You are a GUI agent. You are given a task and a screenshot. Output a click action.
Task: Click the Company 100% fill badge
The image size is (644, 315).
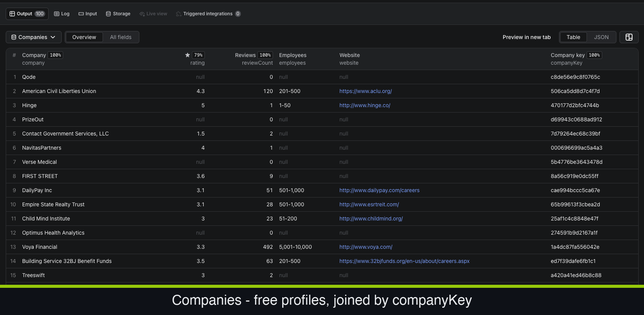coord(56,55)
